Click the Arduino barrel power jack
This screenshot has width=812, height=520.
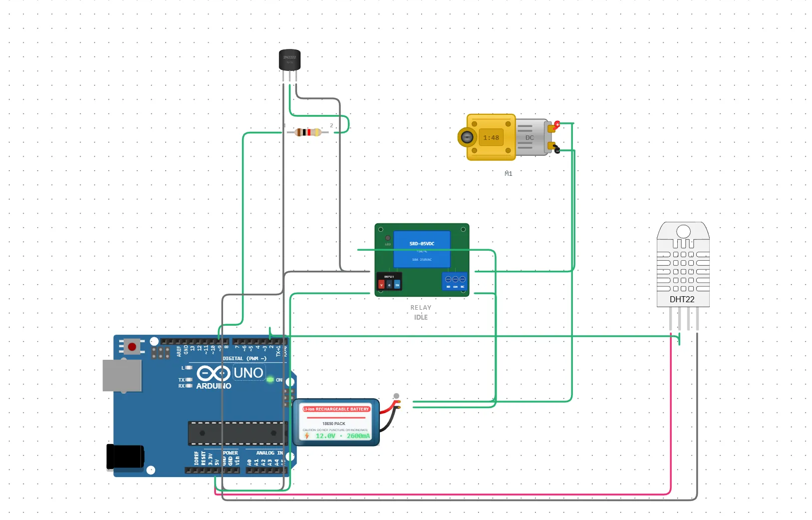click(124, 457)
